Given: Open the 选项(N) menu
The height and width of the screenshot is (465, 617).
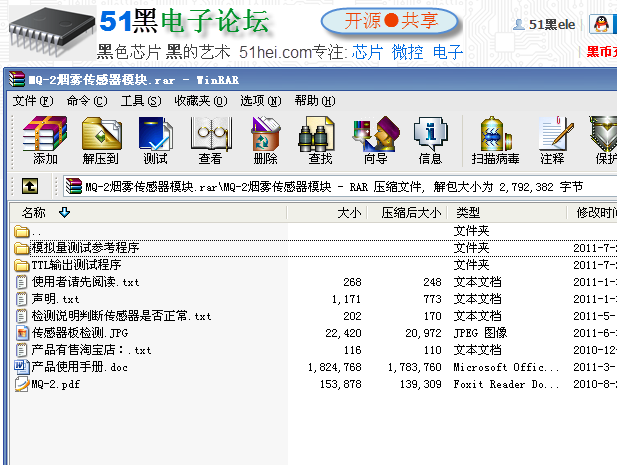Looking at the screenshot, I should tap(261, 101).
